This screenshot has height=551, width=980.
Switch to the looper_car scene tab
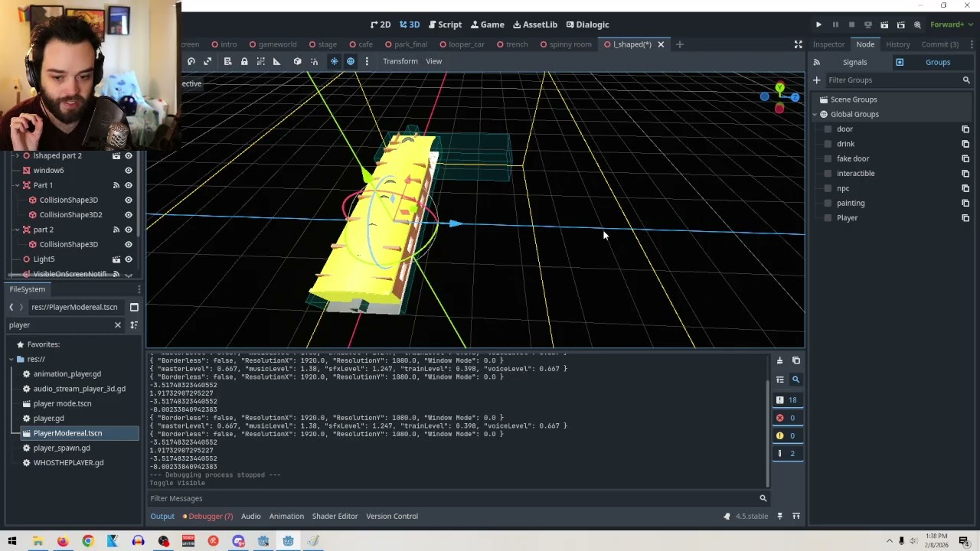point(460,44)
